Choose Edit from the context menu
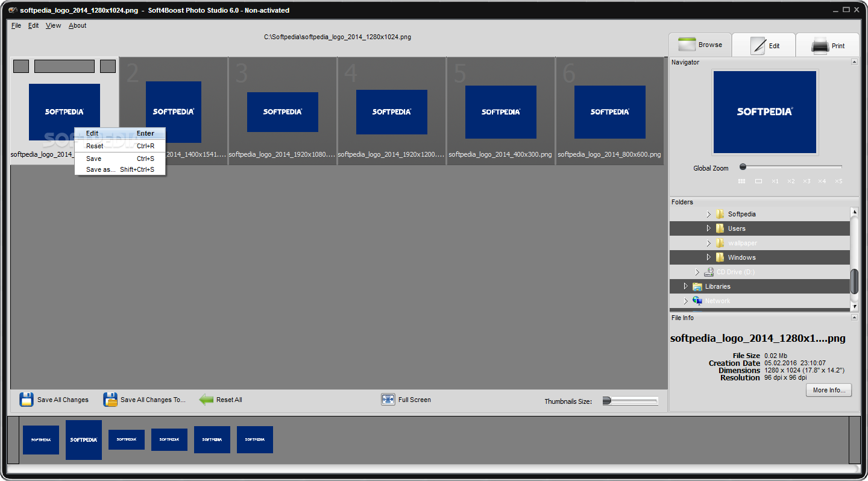This screenshot has width=868, height=481. point(120,133)
